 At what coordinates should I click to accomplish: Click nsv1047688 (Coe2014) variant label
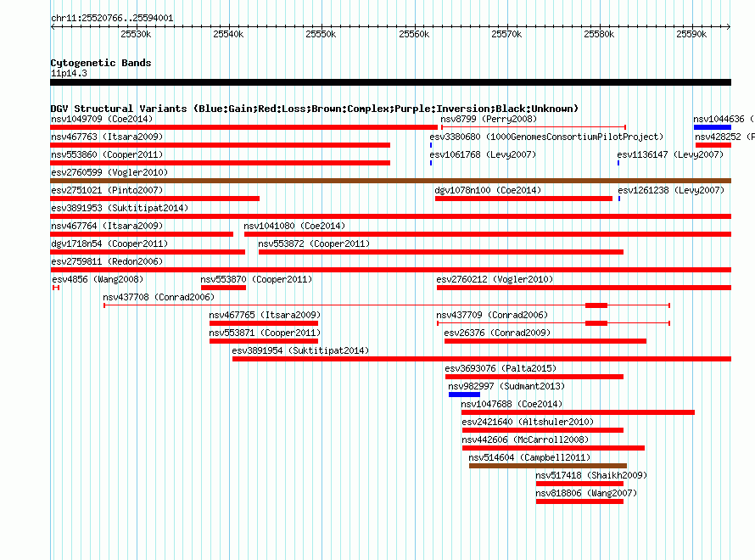[512, 404]
